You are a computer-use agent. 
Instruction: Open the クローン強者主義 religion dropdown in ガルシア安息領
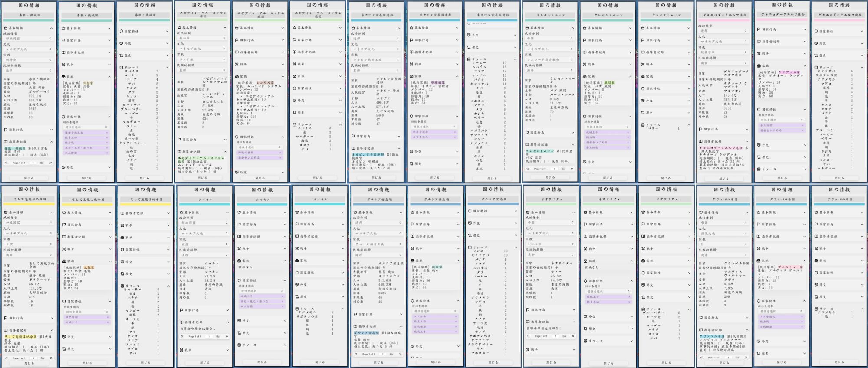click(378, 244)
